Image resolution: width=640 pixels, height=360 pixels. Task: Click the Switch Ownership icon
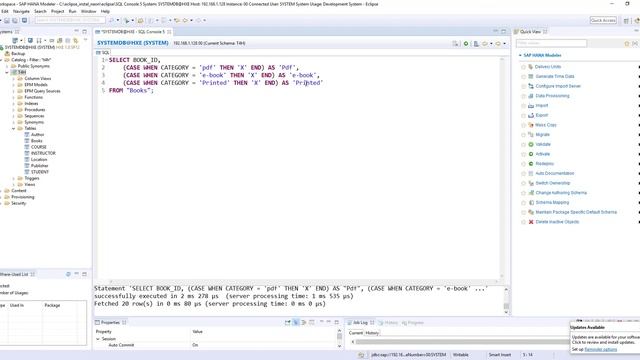point(531,183)
